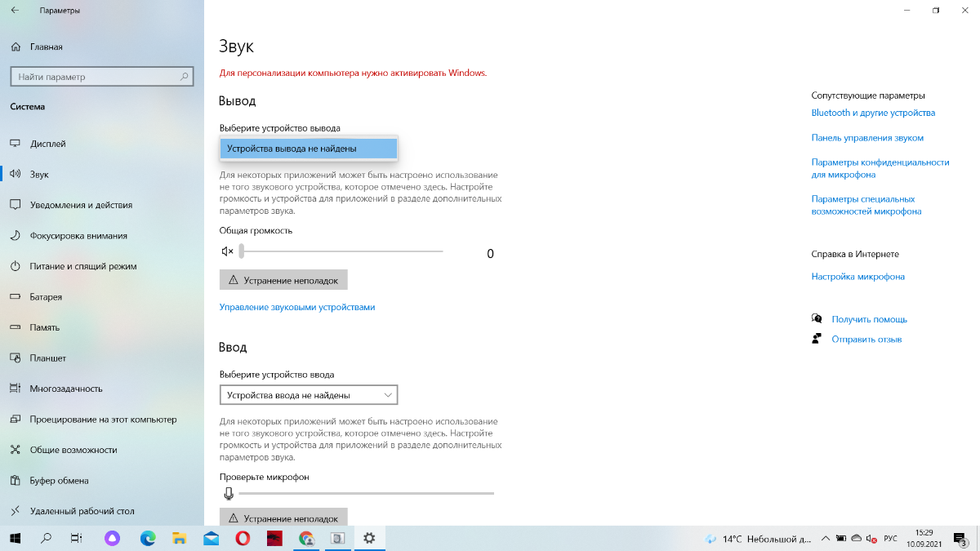Open Bluetooth и другие устройства link

coord(873,113)
